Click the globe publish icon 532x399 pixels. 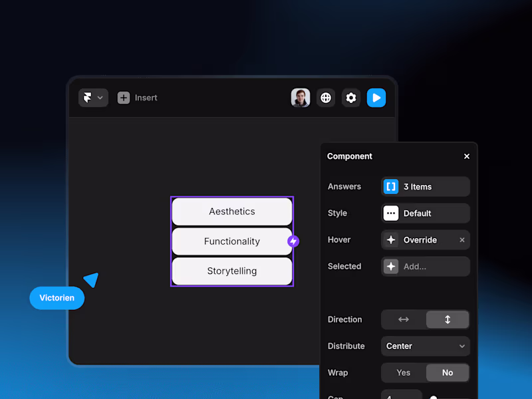coord(326,98)
